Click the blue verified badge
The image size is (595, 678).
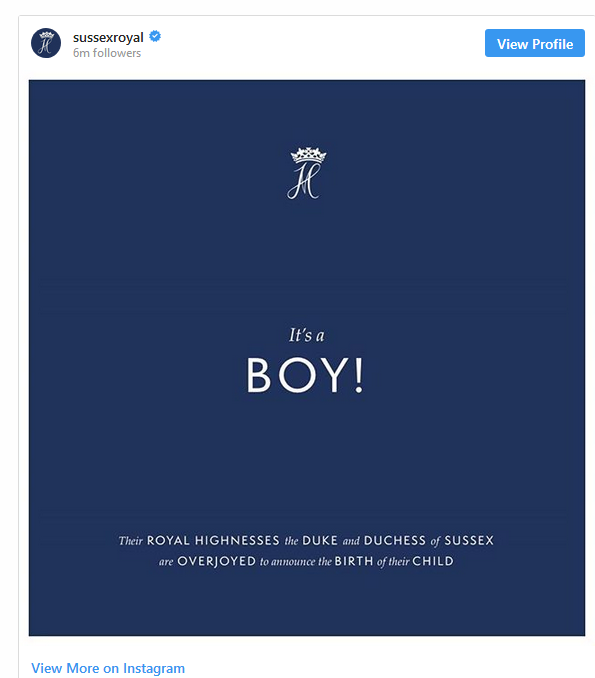tap(155, 36)
